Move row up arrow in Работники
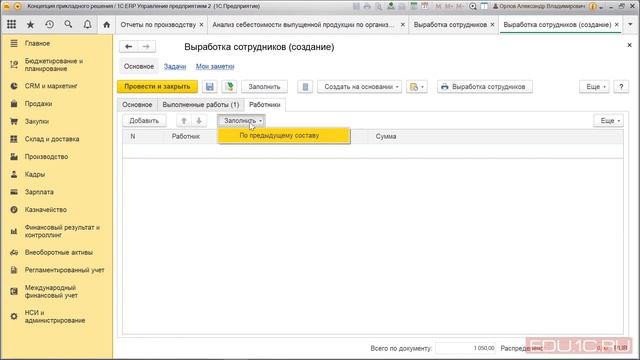 pos(184,120)
